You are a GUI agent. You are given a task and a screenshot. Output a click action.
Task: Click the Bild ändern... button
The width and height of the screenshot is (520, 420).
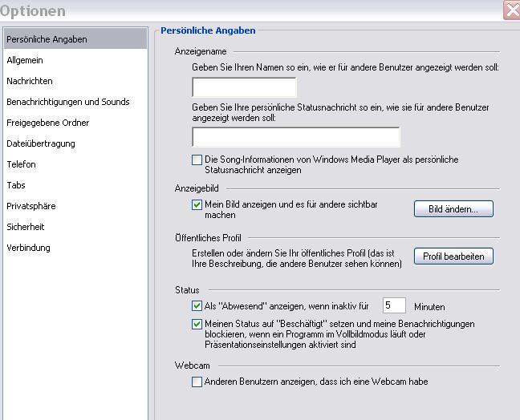(453, 209)
